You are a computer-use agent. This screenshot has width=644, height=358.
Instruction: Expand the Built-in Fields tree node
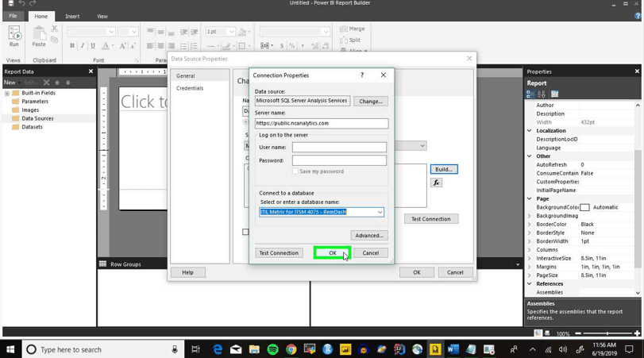pyautogui.click(x=7, y=93)
